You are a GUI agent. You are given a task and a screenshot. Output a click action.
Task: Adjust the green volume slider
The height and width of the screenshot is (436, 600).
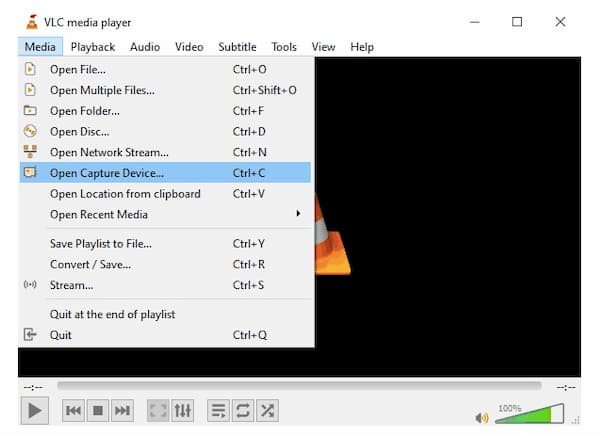click(x=530, y=415)
